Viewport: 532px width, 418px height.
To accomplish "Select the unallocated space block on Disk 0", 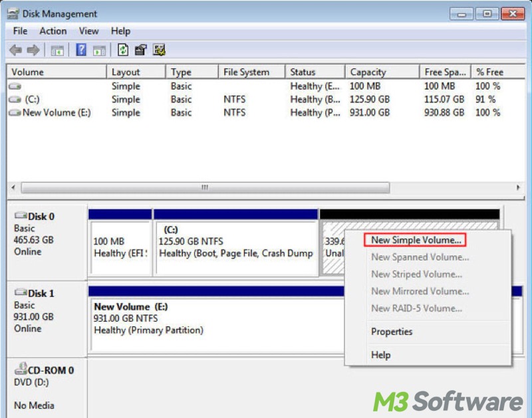I will pos(332,247).
